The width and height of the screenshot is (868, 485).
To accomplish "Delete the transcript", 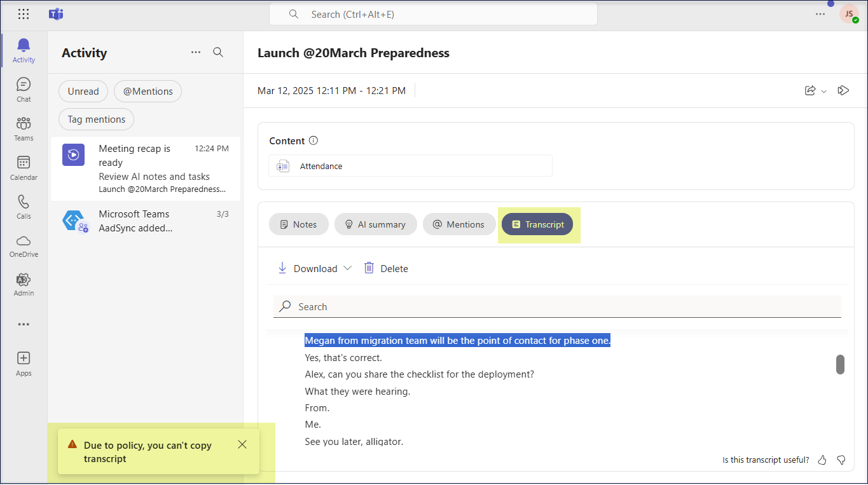I will pyautogui.click(x=386, y=268).
